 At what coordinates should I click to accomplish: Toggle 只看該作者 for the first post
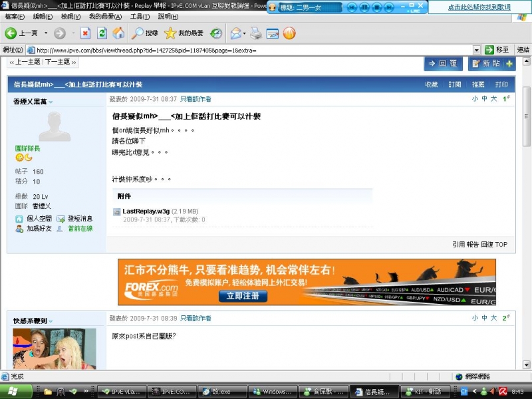coord(194,98)
